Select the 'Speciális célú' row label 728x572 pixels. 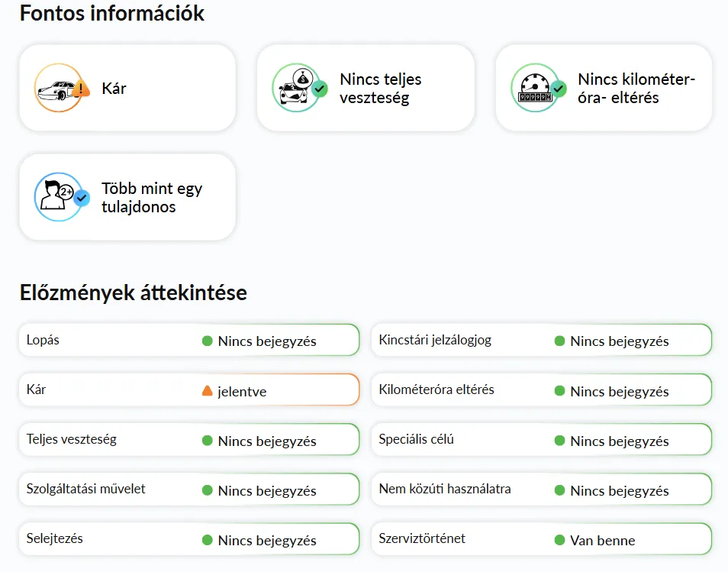coord(417,439)
